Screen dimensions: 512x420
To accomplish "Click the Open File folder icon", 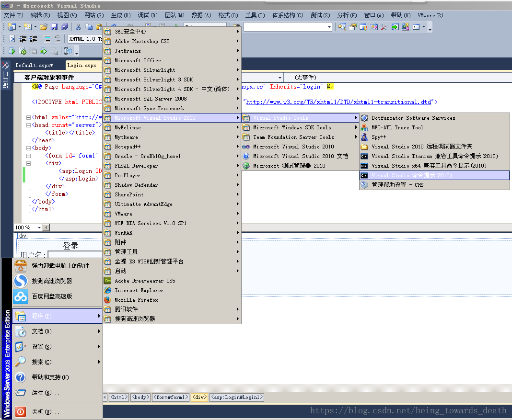I will point(44,27).
